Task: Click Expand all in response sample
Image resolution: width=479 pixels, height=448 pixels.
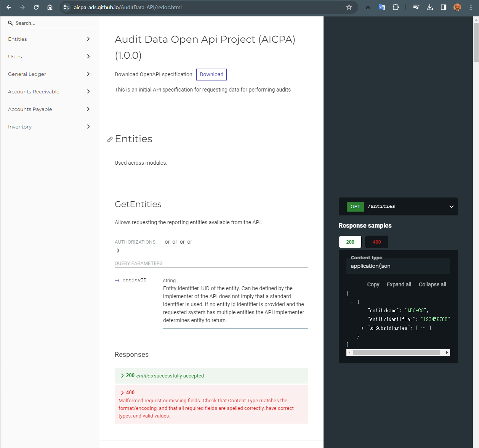Action: tap(399, 284)
